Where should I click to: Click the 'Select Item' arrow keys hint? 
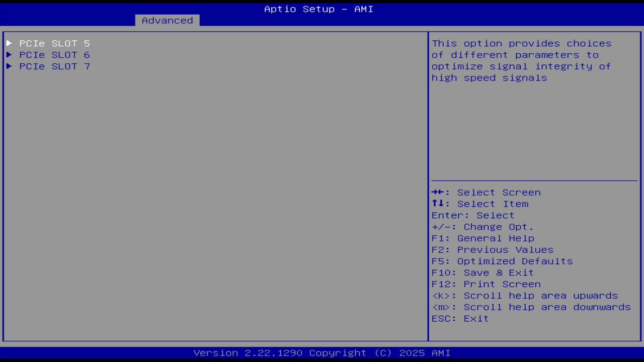tap(480, 204)
